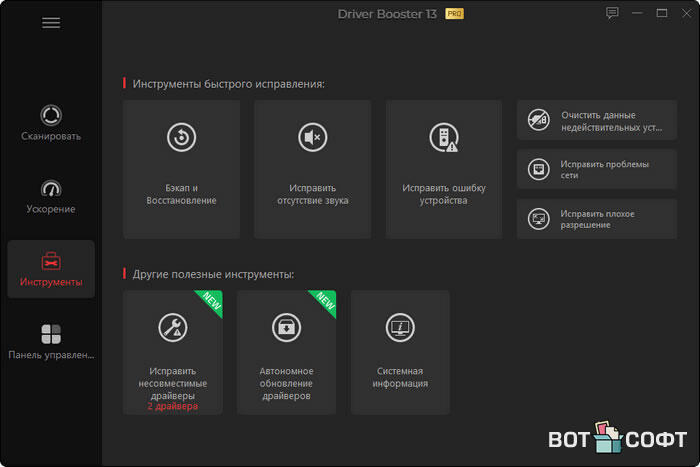Open Автономное обновление драйверов tile label

click(x=286, y=383)
